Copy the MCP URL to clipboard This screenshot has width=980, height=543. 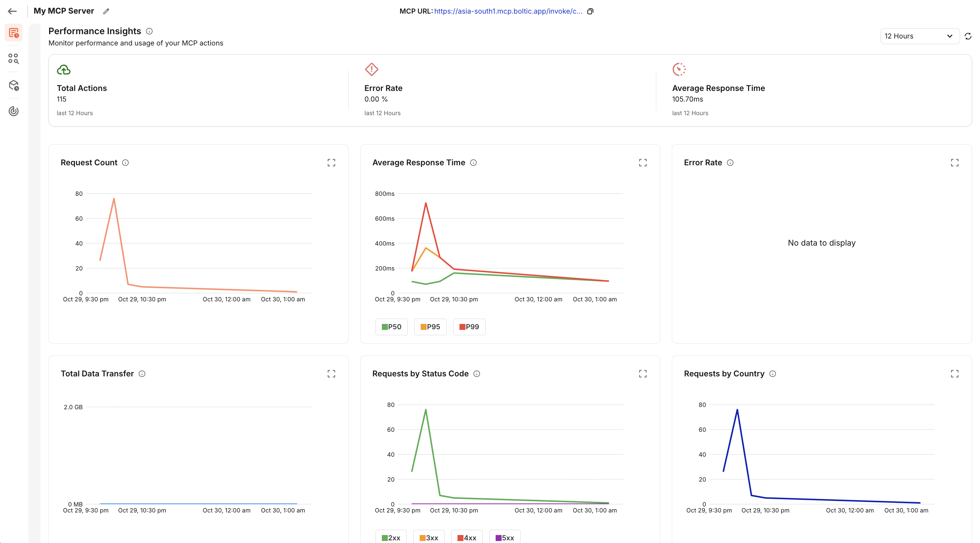pos(590,11)
